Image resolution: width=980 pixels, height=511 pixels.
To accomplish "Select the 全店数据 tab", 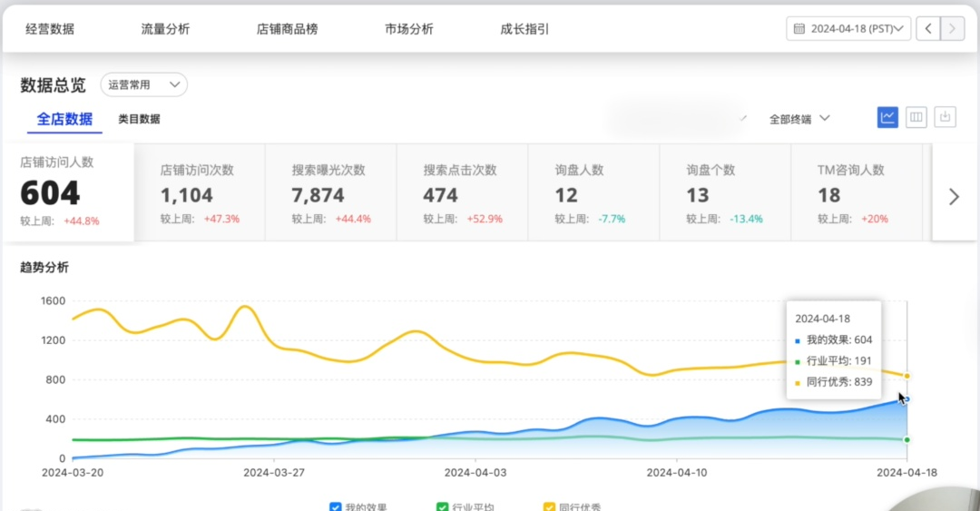I will 64,119.
